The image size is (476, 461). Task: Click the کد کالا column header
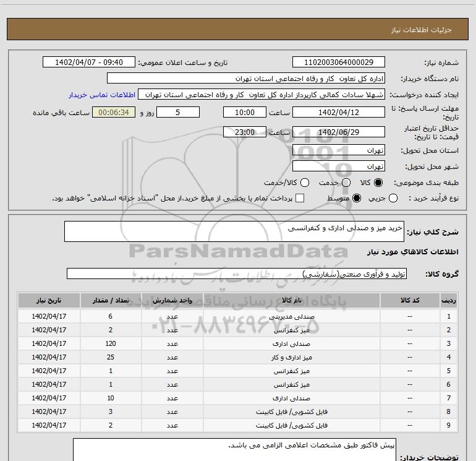click(410, 301)
